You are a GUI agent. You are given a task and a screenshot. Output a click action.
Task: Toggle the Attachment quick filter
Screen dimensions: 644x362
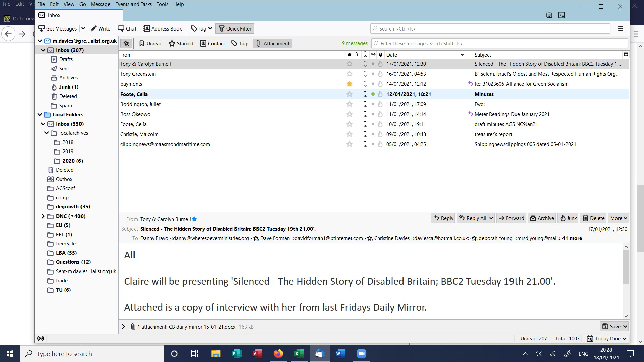tap(272, 43)
